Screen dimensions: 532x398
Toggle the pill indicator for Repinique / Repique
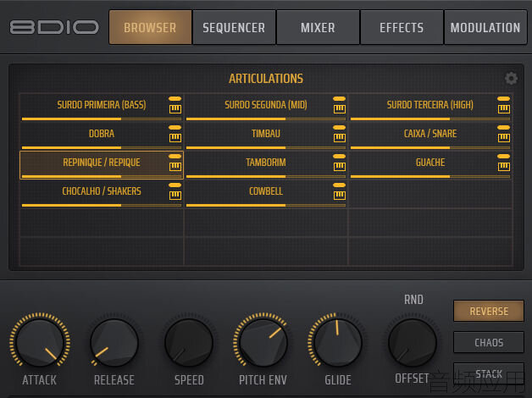[175, 157]
